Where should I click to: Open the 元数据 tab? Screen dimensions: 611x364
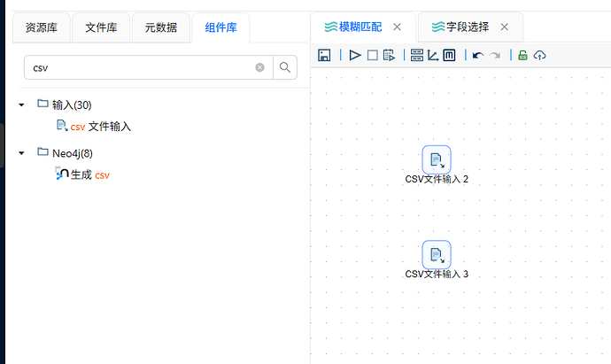(161, 27)
